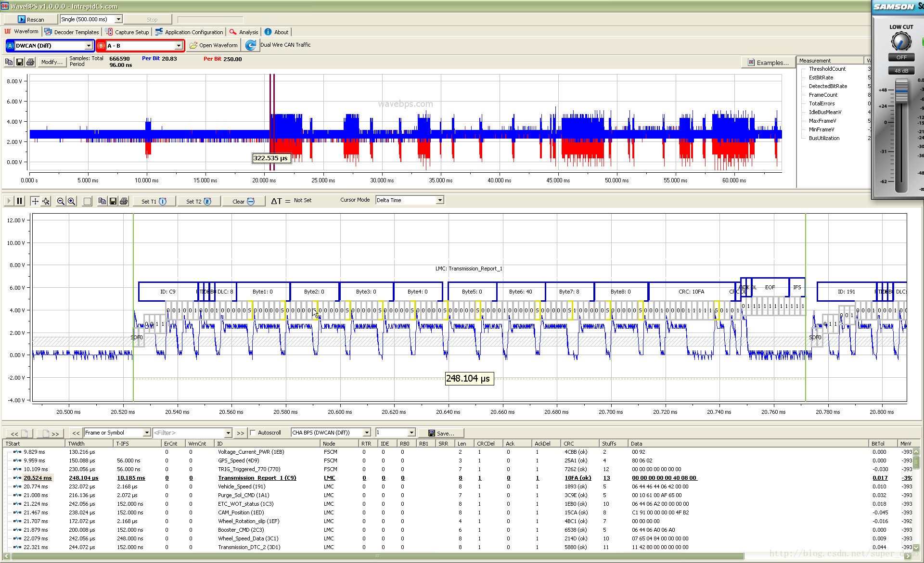Activate the rectangle selection tool

[87, 201]
